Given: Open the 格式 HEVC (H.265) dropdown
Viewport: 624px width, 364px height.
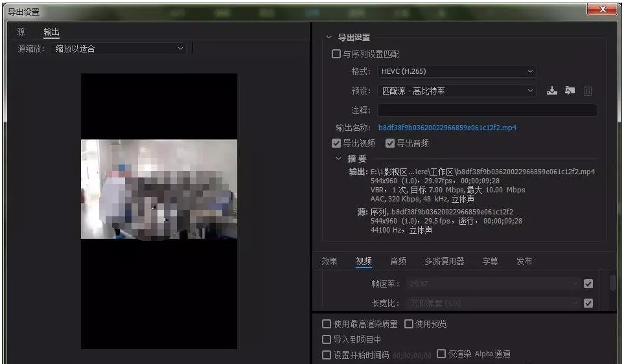Looking at the screenshot, I should click(x=456, y=71).
